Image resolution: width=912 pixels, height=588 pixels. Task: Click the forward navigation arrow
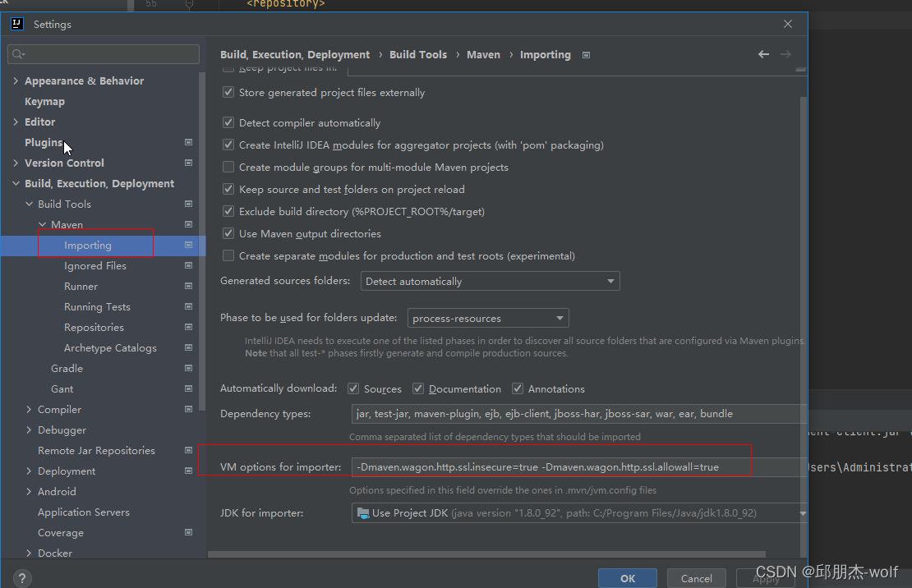786,54
